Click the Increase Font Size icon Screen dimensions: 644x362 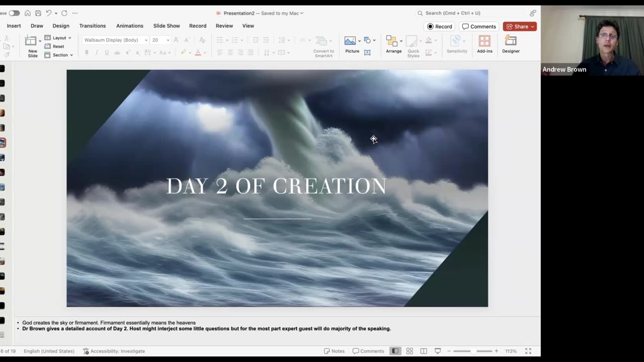tap(176, 40)
